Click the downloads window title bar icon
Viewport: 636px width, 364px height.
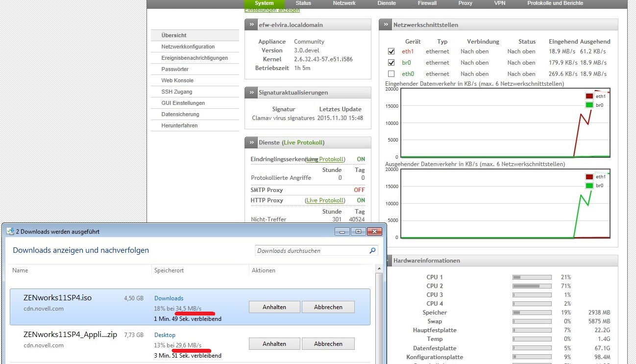10,231
